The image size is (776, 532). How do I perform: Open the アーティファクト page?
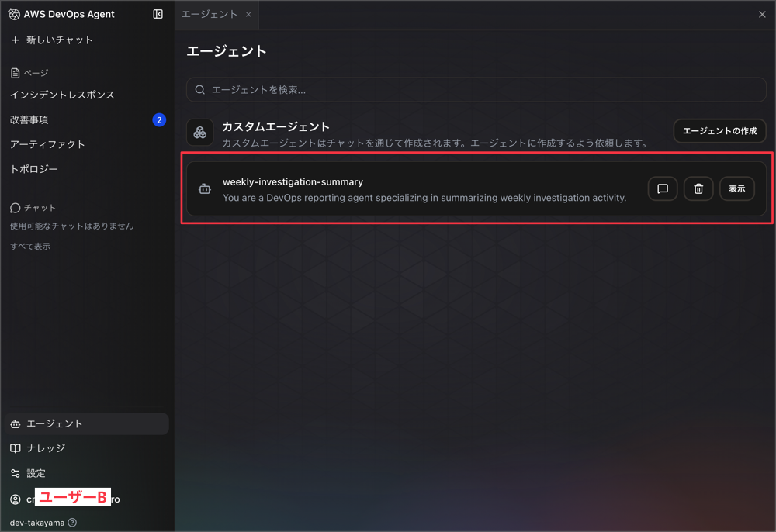click(47, 144)
